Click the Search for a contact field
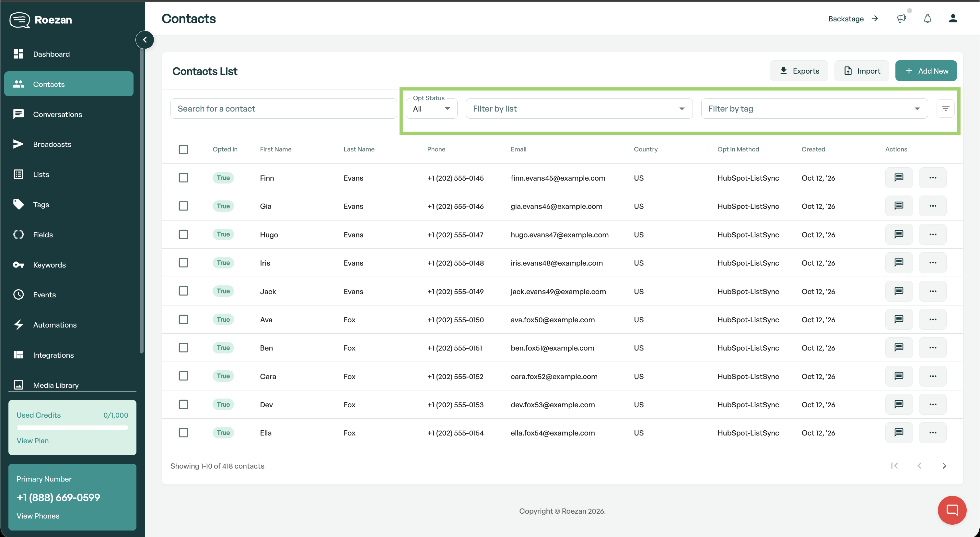 [284, 108]
